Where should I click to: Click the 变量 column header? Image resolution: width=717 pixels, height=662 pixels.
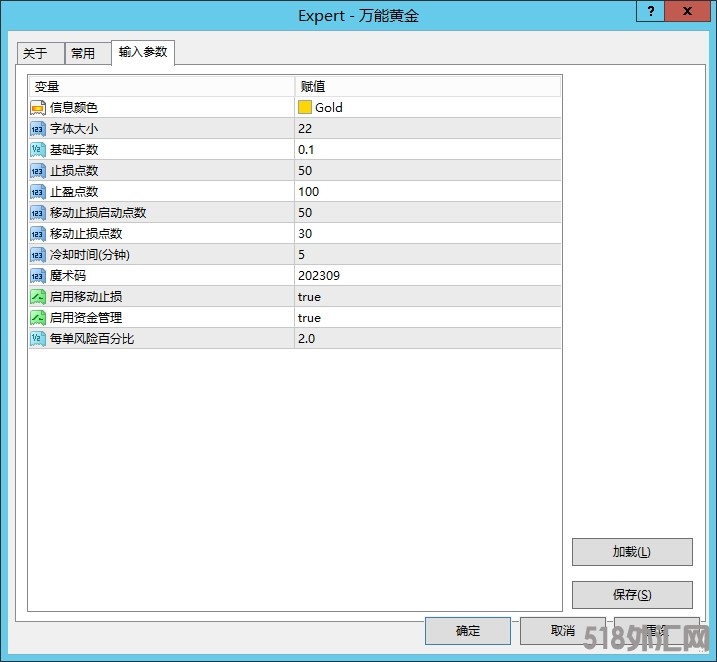(x=162, y=86)
